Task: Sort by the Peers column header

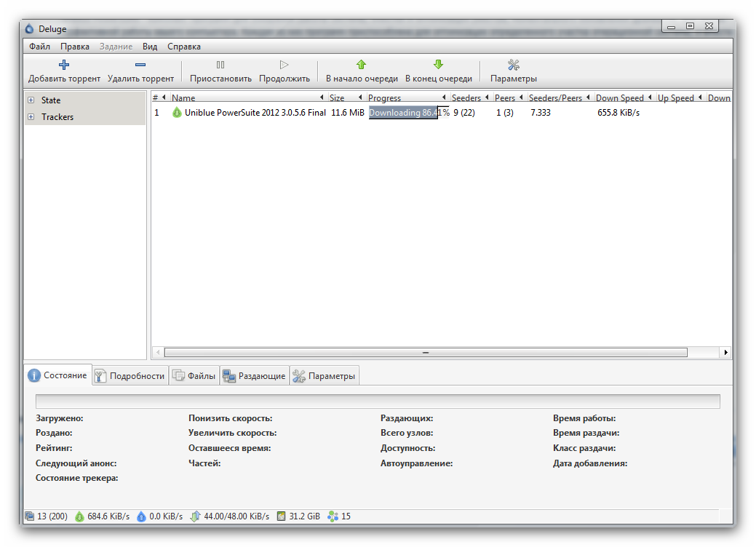Action: (509, 97)
